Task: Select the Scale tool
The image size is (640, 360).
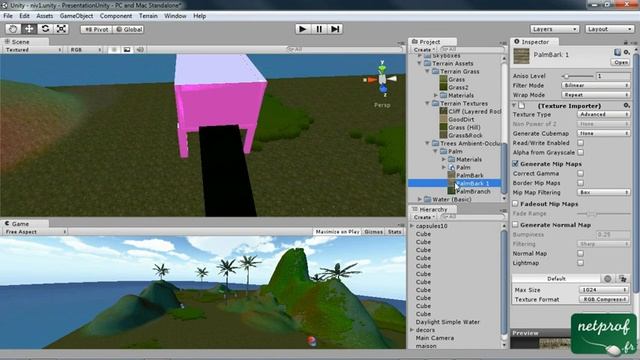Action: 61,29
